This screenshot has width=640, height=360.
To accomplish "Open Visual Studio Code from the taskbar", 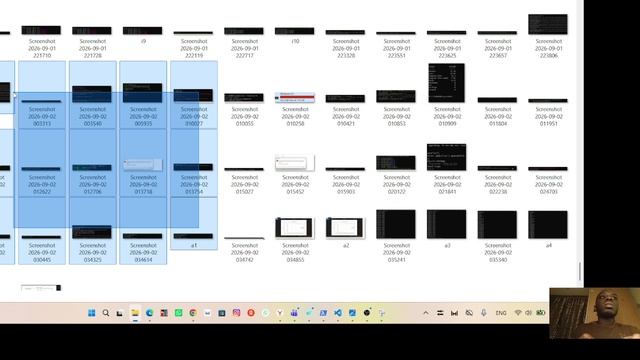I will [338, 313].
